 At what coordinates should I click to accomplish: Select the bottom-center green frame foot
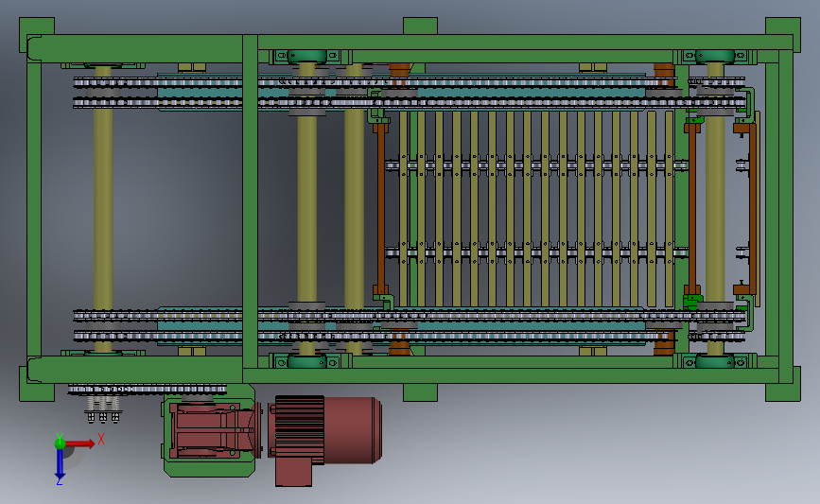click(x=420, y=392)
